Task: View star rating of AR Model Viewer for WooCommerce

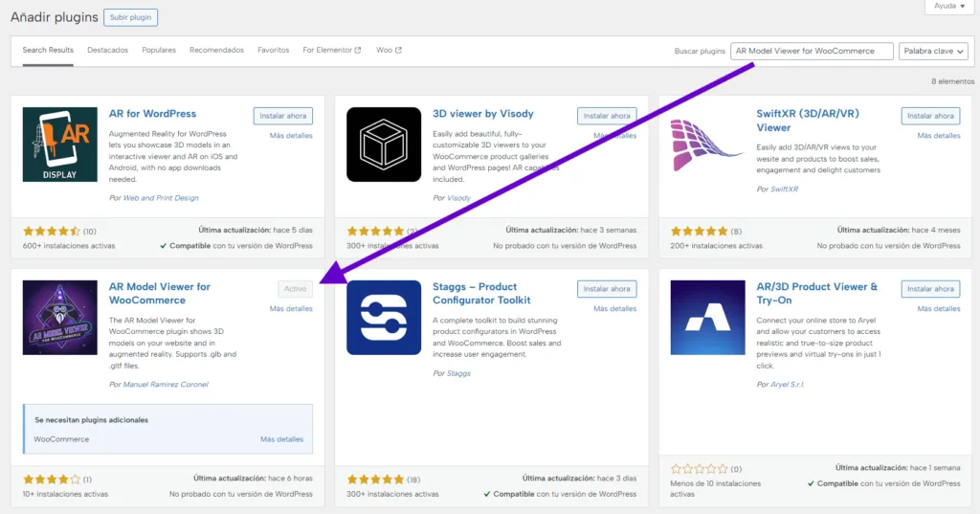Action: pos(52,480)
